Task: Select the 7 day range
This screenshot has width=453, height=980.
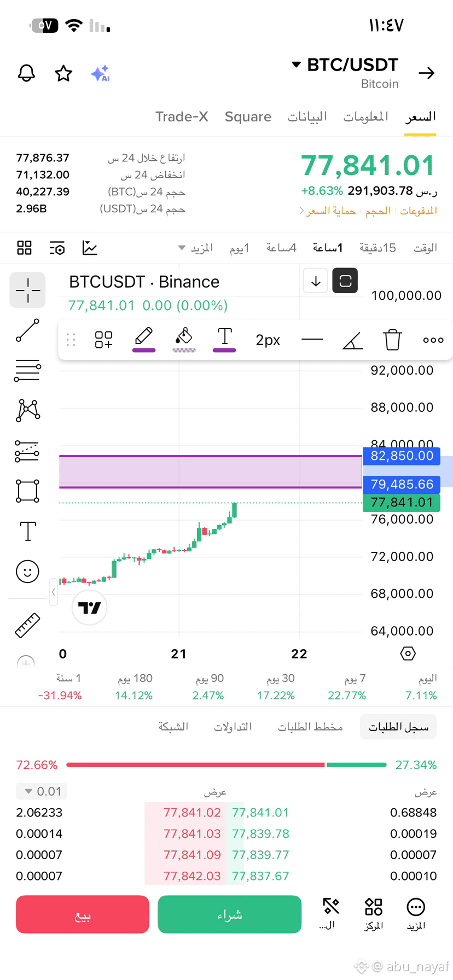Action: click(347, 687)
